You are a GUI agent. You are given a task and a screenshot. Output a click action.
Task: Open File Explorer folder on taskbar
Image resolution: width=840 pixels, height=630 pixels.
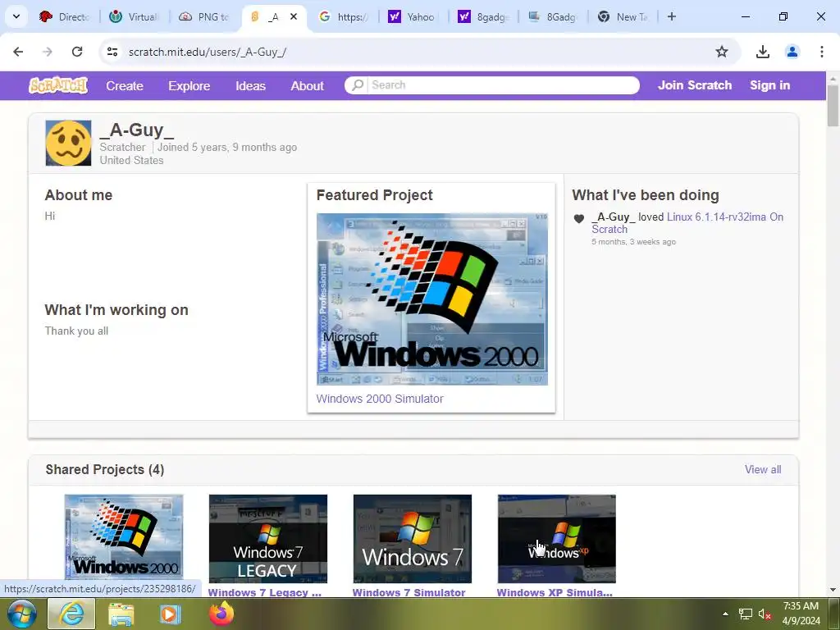(121, 614)
